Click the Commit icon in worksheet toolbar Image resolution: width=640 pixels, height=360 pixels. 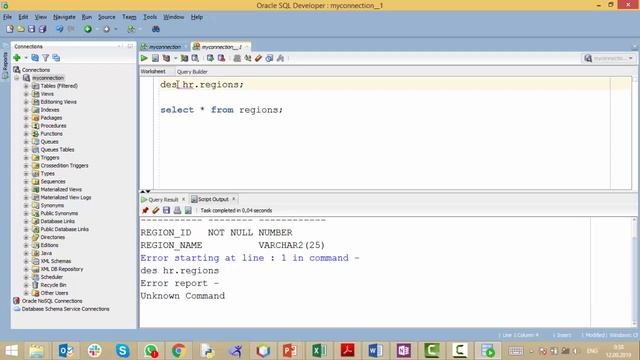[210, 58]
